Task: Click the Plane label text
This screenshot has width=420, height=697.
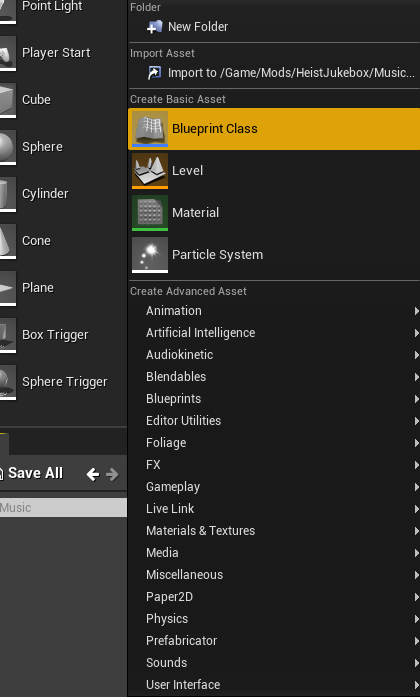Action: point(38,288)
